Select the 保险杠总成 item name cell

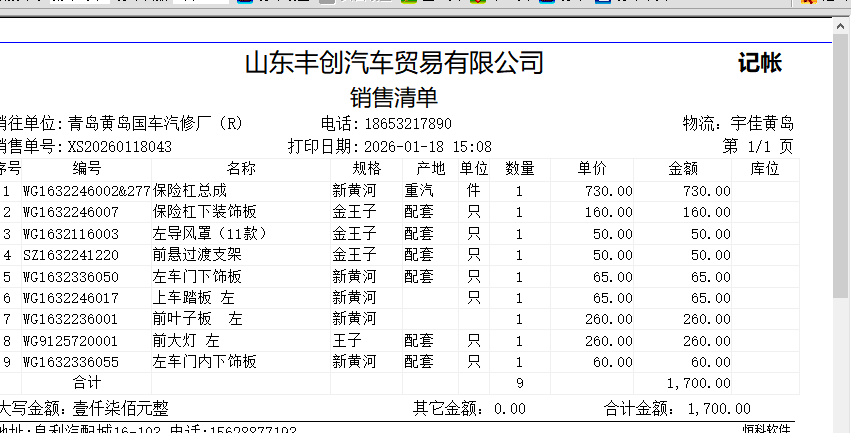pos(190,190)
